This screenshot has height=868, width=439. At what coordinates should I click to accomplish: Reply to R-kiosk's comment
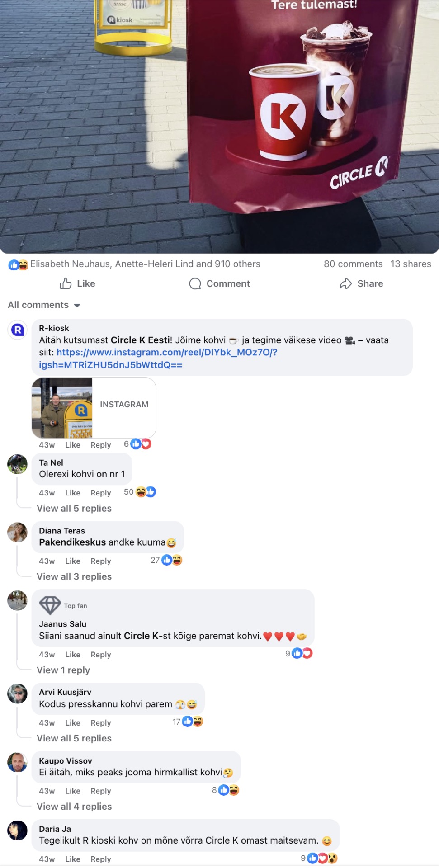[100, 445]
